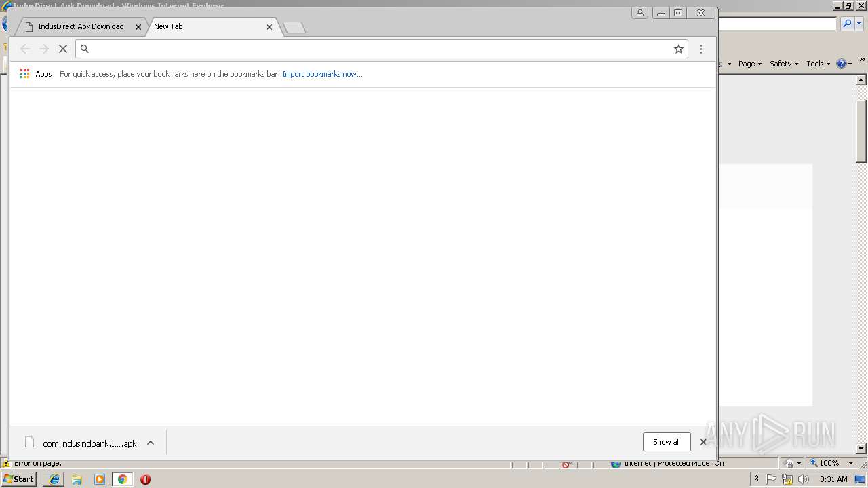The width and height of the screenshot is (868, 488).
Task: Show hidden system tray icons
Action: tap(756, 479)
